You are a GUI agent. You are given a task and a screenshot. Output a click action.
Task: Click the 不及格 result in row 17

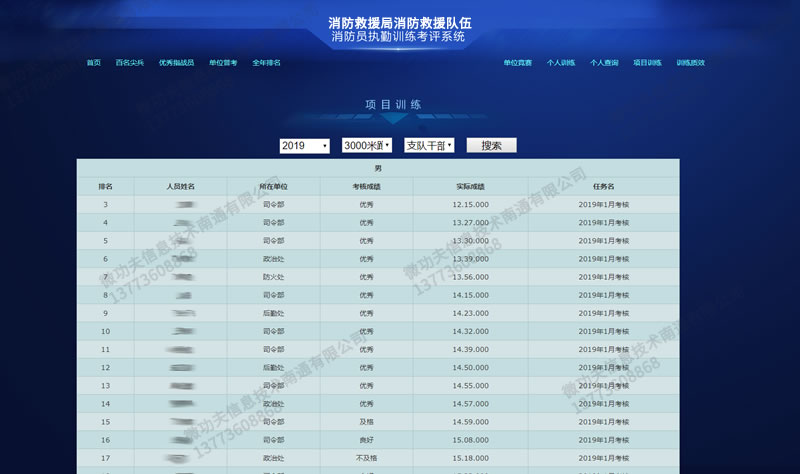(366, 457)
